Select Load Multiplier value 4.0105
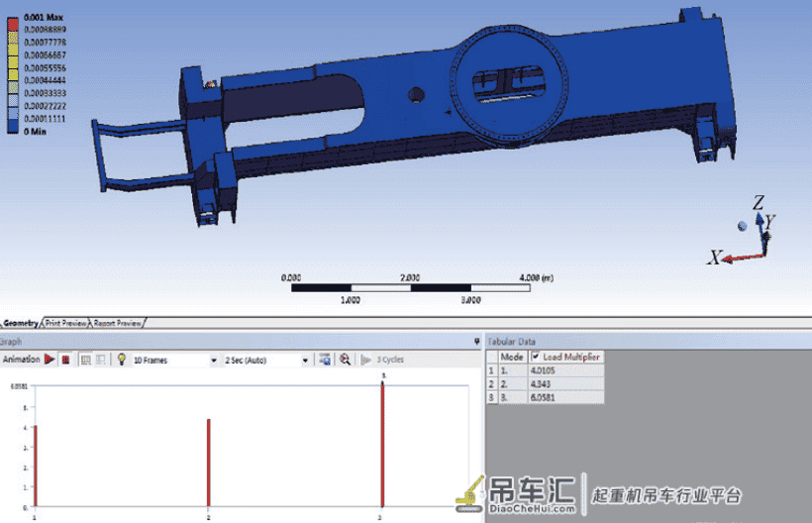Image resolution: width=812 pixels, height=523 pixels. (x=565, y=370)
